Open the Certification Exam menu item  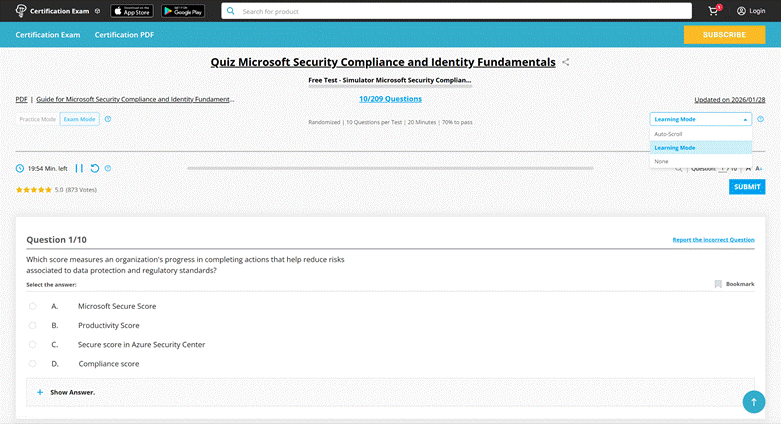48,35
